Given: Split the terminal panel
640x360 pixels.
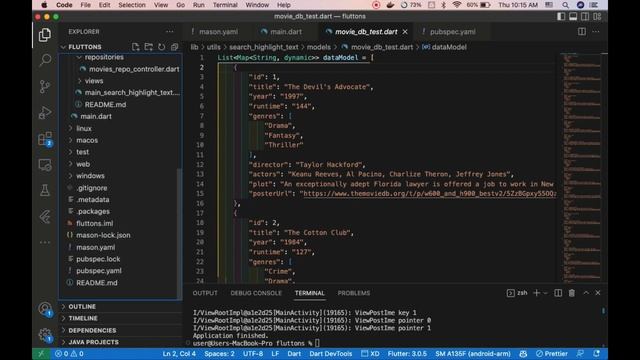Looking at the screenshot, I should tap(558, 293).
